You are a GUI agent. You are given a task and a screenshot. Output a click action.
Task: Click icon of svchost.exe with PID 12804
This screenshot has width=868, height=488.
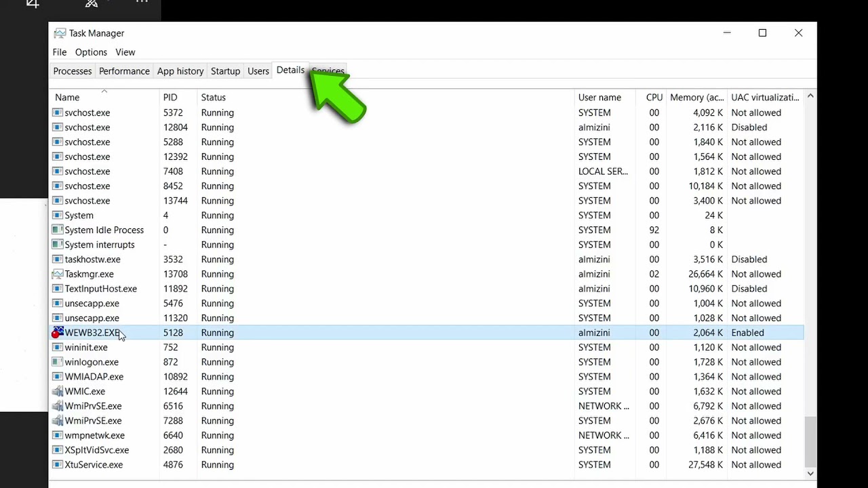click(x=58, y=127)
